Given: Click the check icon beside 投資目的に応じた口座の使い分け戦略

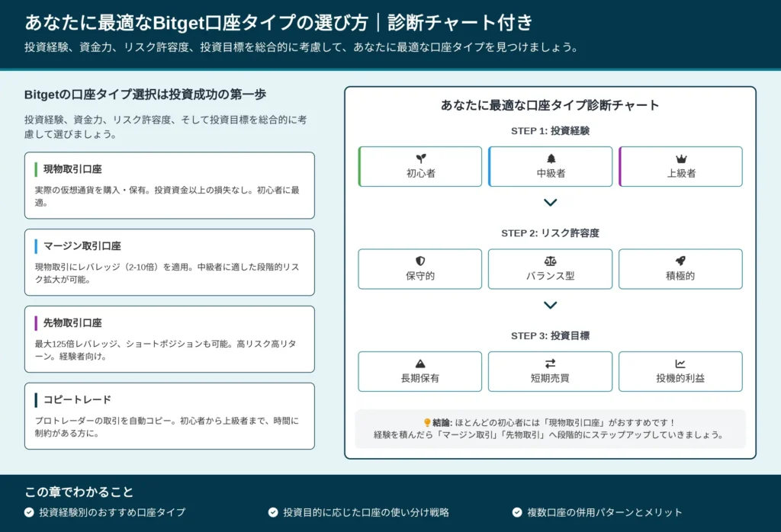Looking at the screenshot, I should point(273,512).
